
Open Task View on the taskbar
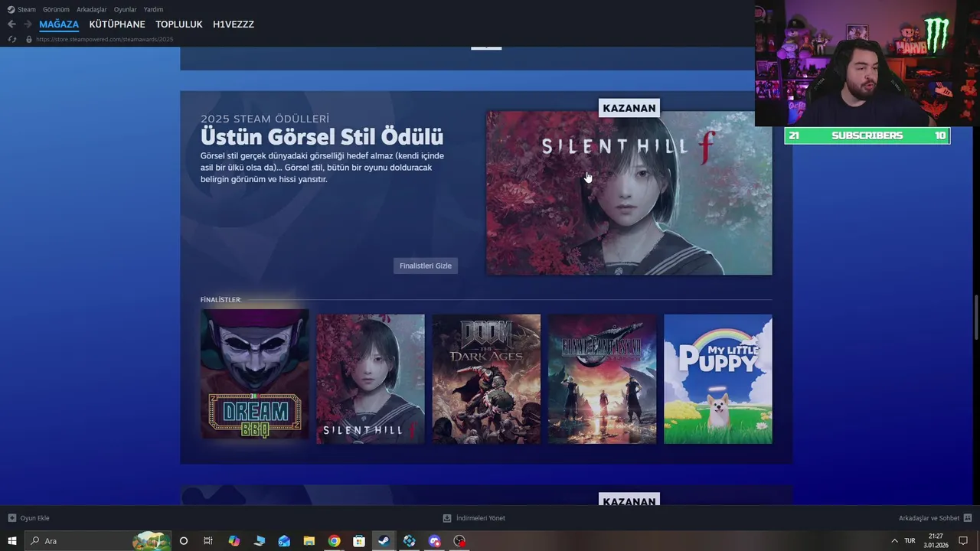pos(208,541)
